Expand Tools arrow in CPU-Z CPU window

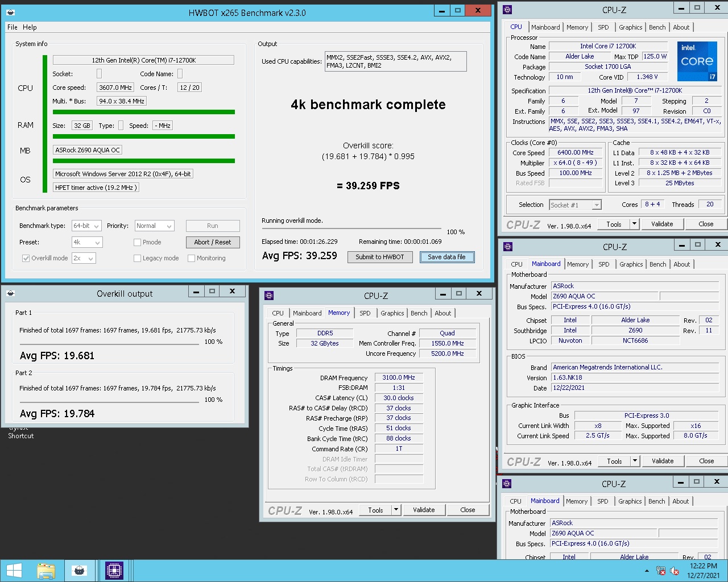click(x=634, y=224)
